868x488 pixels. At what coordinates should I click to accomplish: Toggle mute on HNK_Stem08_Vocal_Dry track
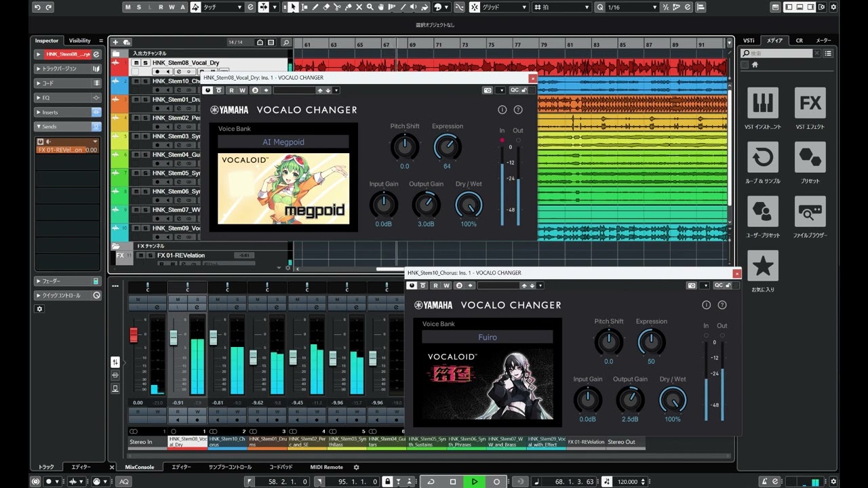[x=136, y=63]
